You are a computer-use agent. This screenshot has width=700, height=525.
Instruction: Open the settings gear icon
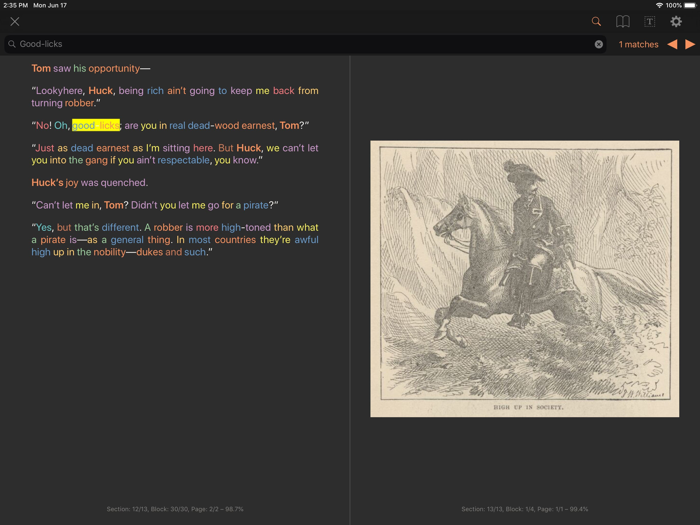676,21
